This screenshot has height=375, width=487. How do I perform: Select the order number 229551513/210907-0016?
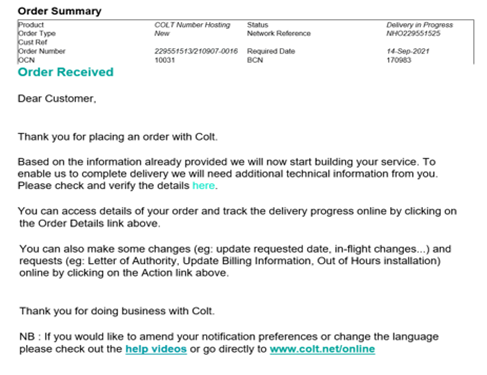196,51
